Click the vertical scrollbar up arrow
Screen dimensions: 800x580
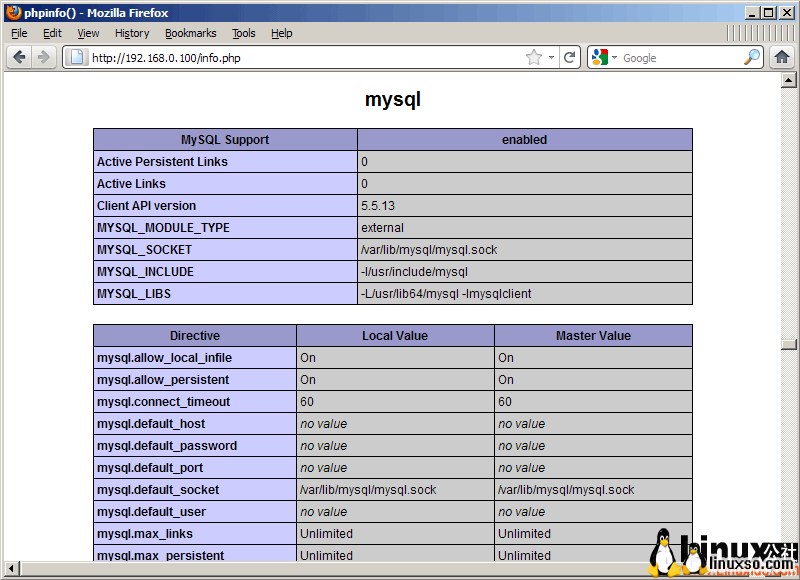(788, 80)
